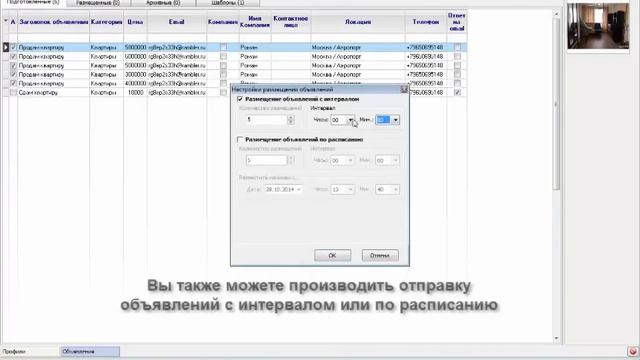The height and width of the screenshot is (360, 640).
Task: Open the interval Часы dropdown
Action: click(x=351, y=120)
